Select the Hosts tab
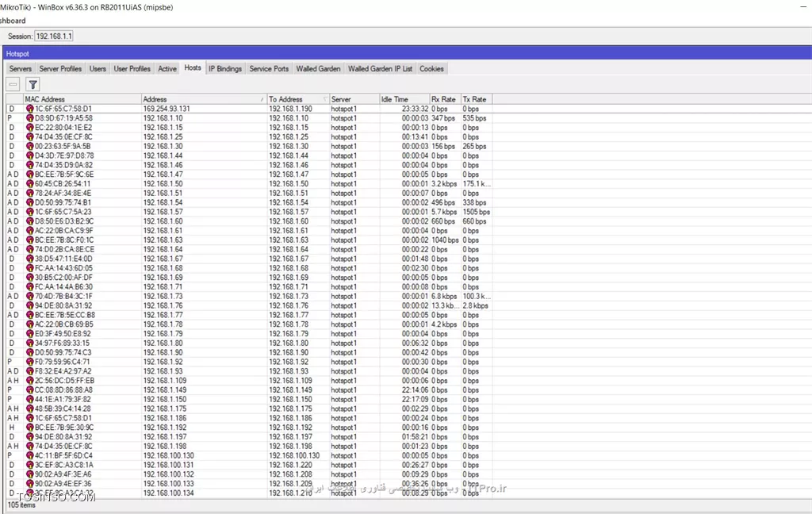812x514 pixels. (193, 68)
